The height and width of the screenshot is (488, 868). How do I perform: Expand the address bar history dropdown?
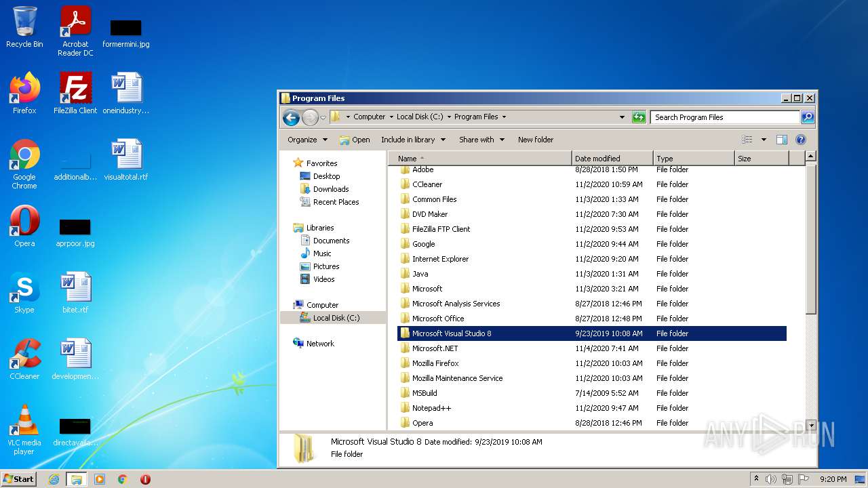click(x=622, y=117)
